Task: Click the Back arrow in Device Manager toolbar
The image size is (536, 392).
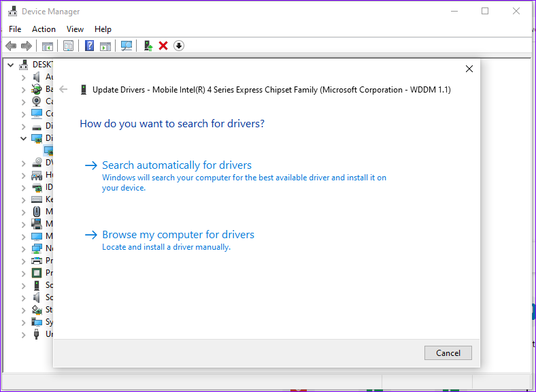Action: 11,46
